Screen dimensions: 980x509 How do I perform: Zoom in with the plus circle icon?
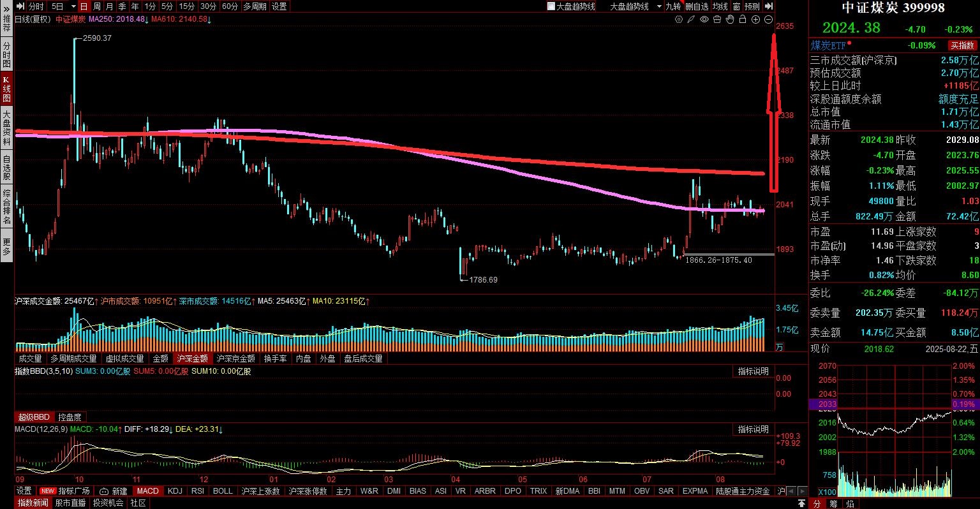756,20
